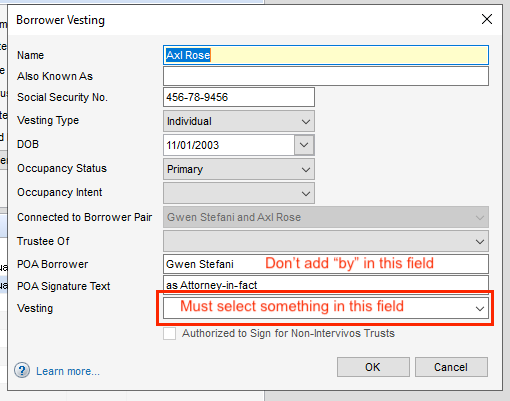The width and height of the screenshot is (510, 401).
Task: Click the Occupancy Intent chevron arrow
Action: (x=306, y=193)
